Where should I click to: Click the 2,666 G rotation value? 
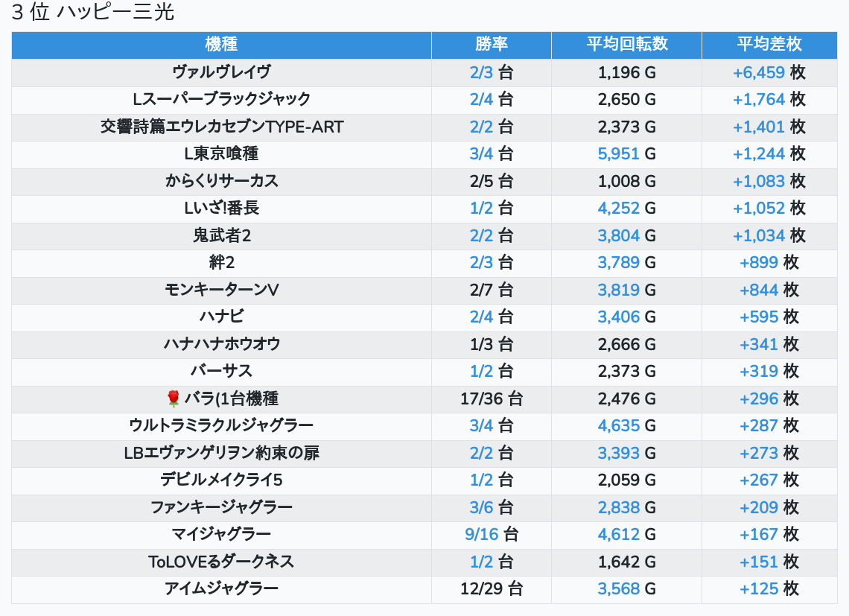pos(627,344)
